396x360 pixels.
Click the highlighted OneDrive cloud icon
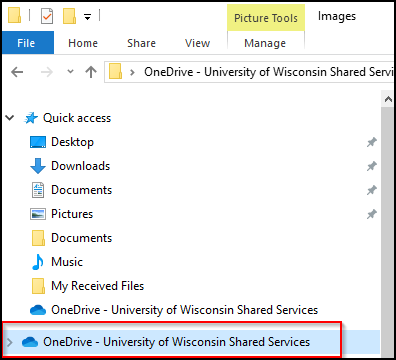[30, 342]
